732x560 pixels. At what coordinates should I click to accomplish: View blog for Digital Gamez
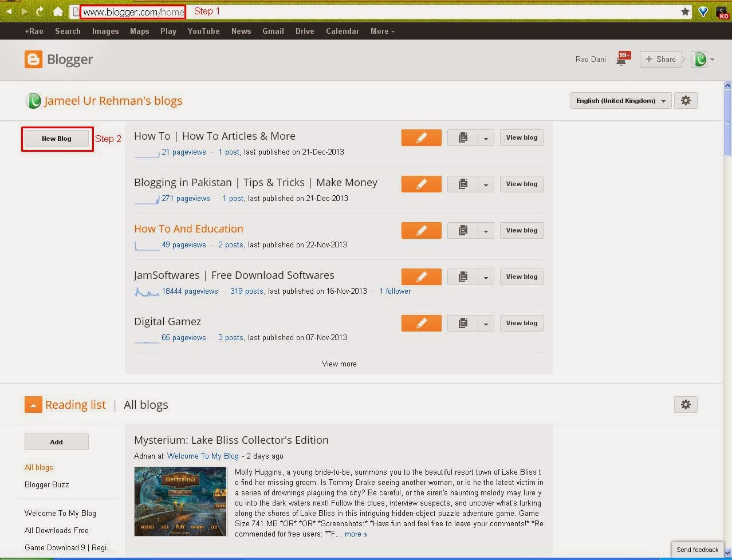tap(522, 323)
